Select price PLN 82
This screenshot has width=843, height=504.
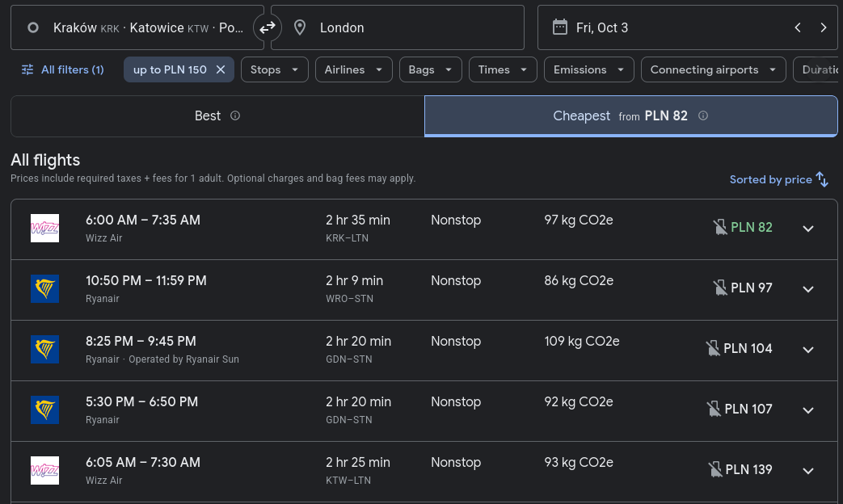click(752, 227)
